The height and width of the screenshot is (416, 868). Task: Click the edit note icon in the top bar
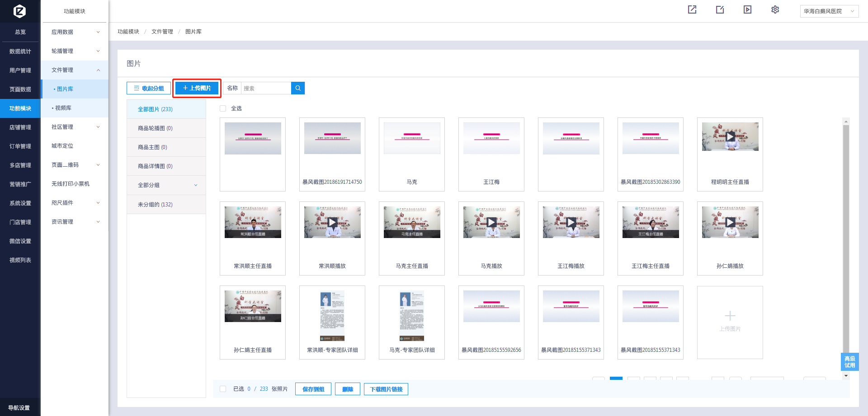click(720, 9)
